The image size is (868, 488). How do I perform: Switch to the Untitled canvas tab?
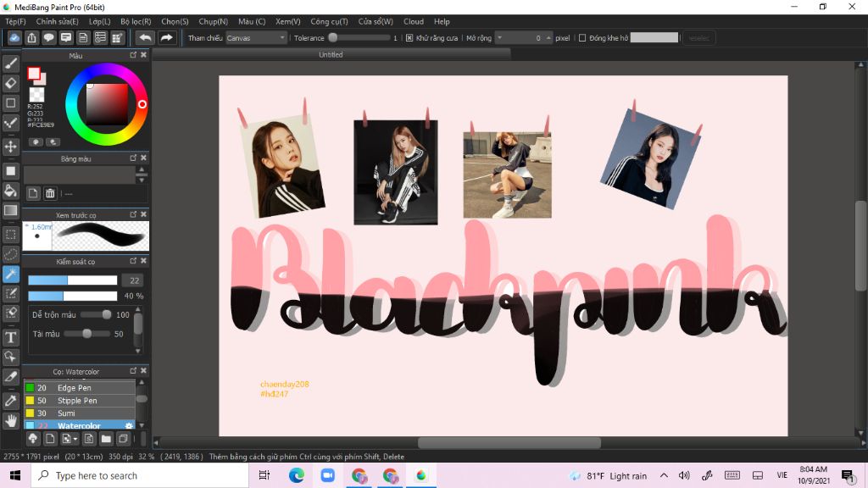[331, 54]
